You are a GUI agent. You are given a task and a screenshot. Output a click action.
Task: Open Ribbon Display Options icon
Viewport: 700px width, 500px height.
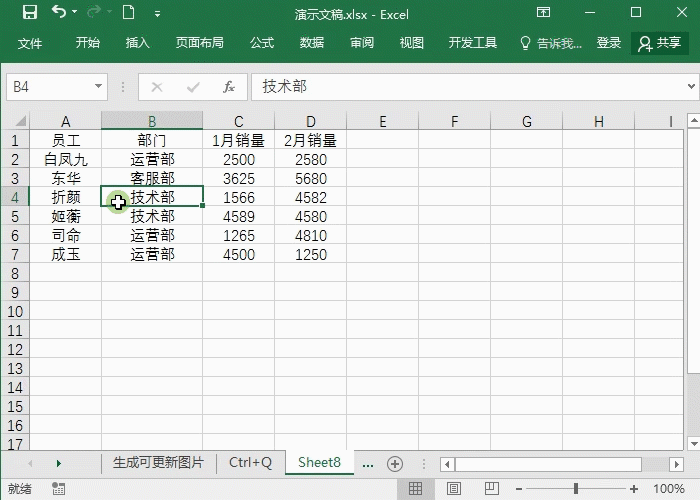543,12
